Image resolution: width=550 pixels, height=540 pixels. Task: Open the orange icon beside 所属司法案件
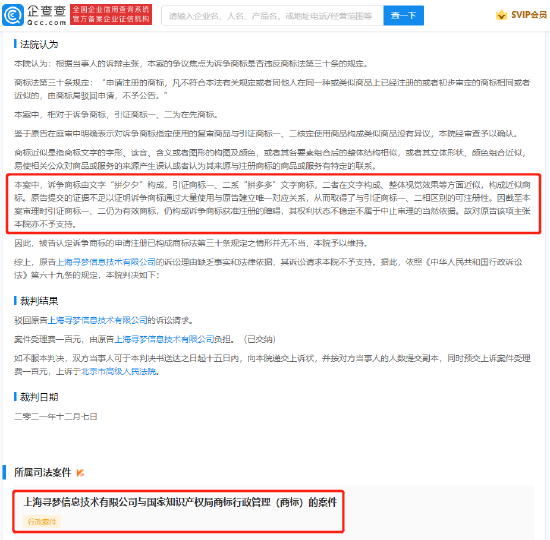pos(80,473)
